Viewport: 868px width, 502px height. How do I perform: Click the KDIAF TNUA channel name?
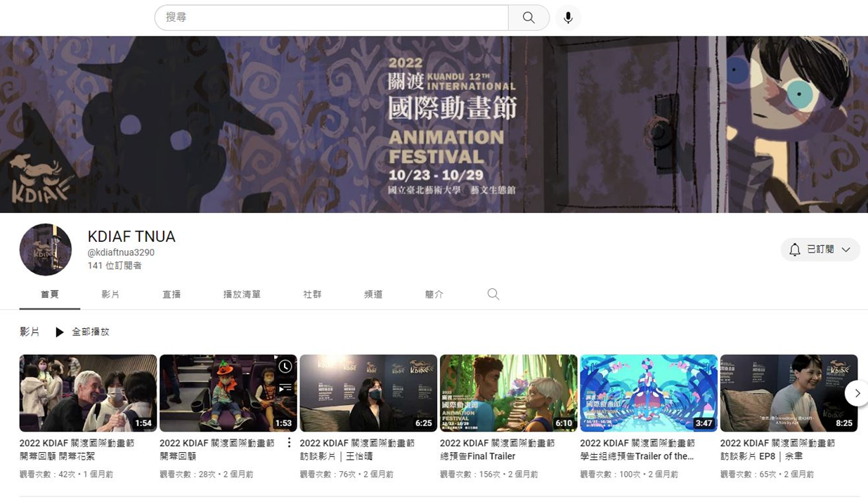[x=131, y=236]
